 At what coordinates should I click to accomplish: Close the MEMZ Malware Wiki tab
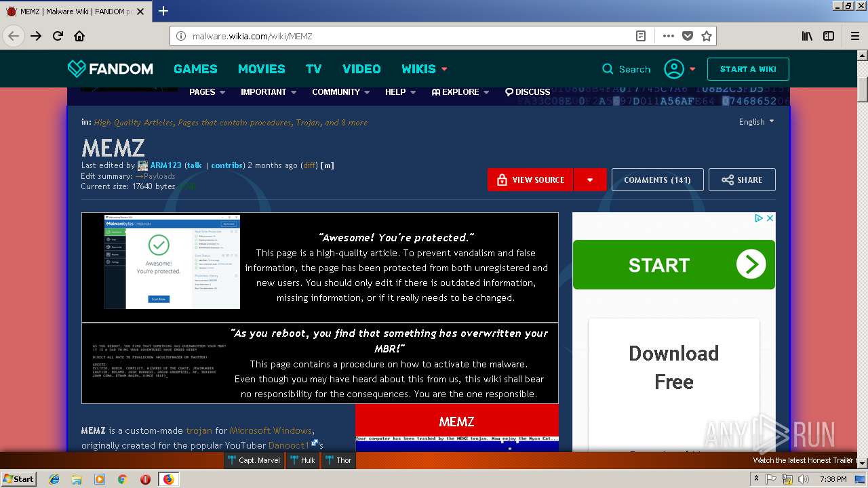click(x=142, y=12)
